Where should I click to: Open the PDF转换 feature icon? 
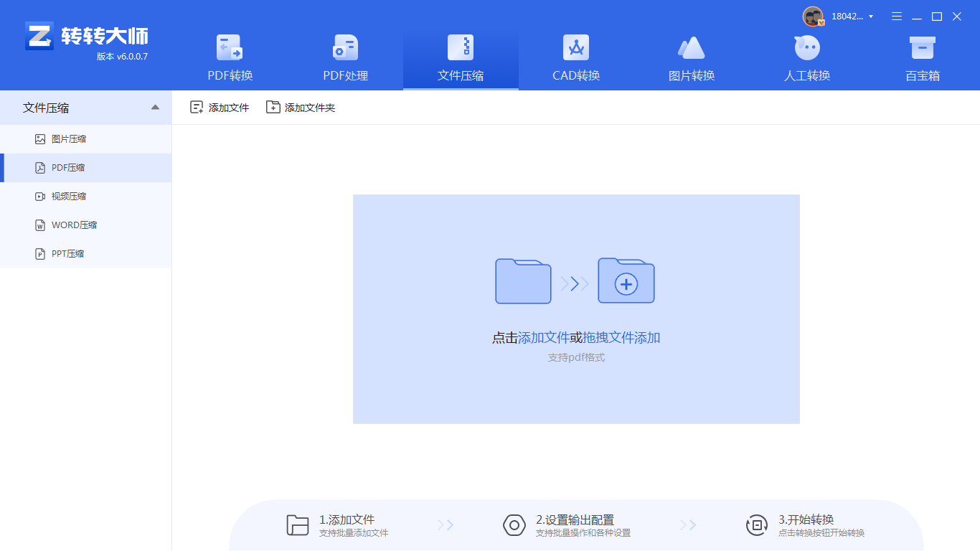click(x=230, y=56)
